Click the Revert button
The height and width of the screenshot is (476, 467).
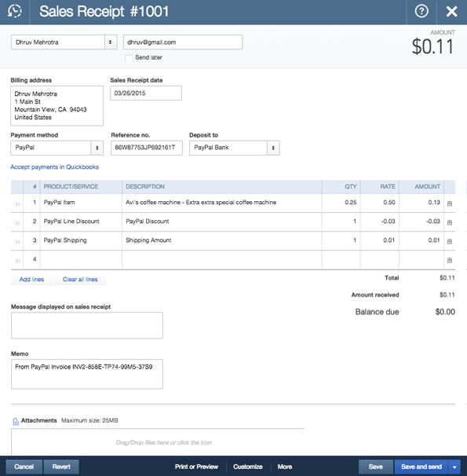pos(61,467)
